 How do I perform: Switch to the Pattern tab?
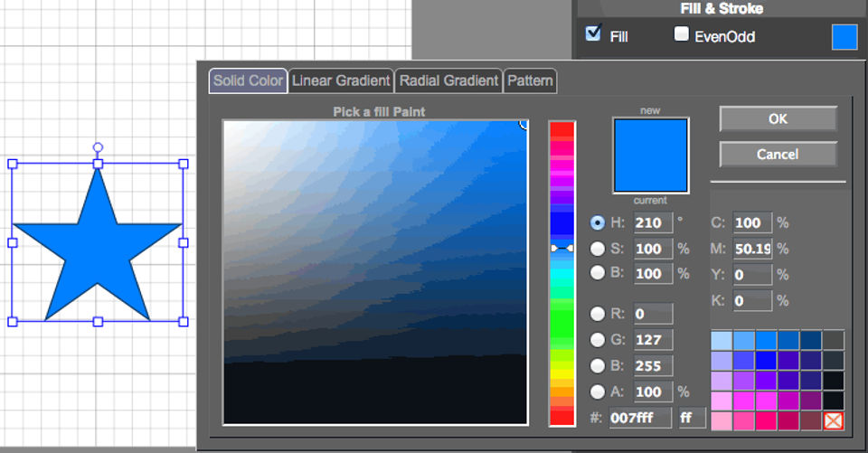coord(531,80)
